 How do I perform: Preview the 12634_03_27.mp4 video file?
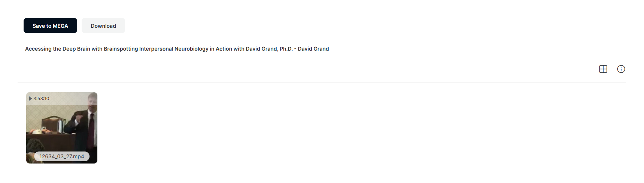pos(62,128)
